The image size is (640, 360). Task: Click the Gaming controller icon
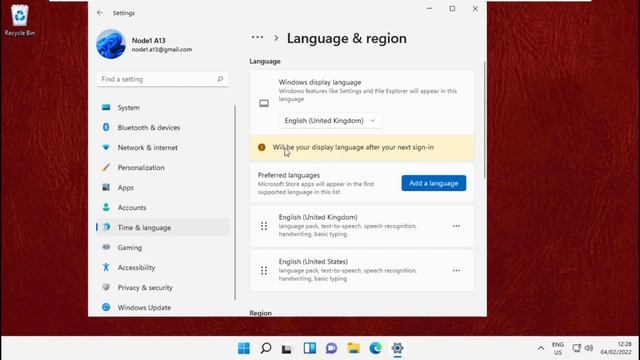click(106, 247)
